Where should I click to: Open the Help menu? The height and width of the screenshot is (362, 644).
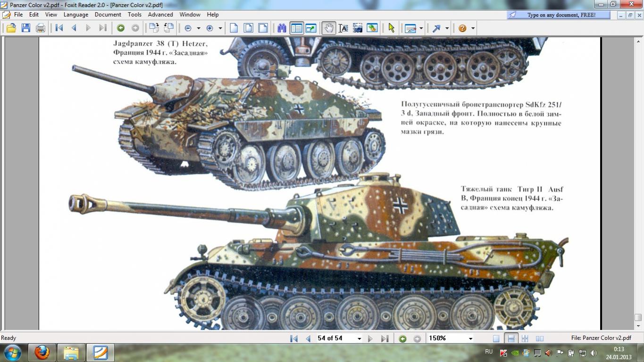tap(213, 15)
